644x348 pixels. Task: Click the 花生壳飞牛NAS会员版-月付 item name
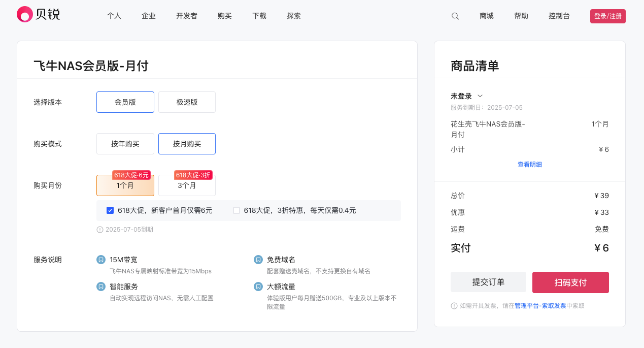pos(488,130)
